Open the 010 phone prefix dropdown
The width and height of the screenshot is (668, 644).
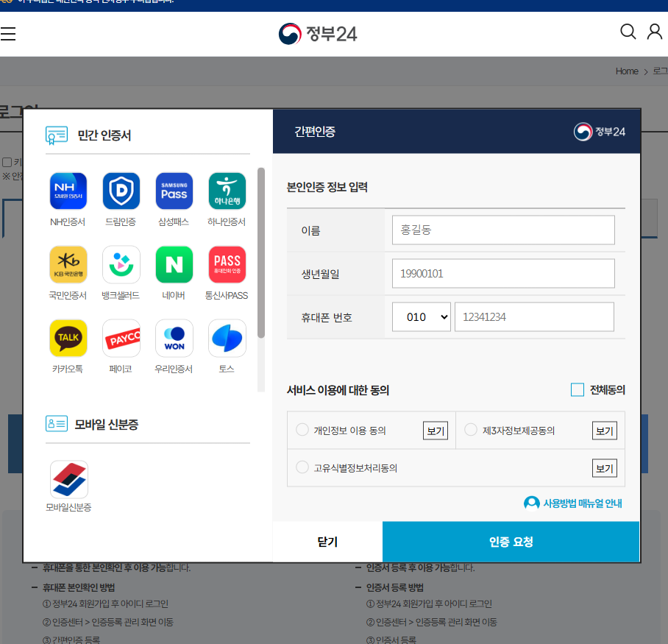point(421,316)
